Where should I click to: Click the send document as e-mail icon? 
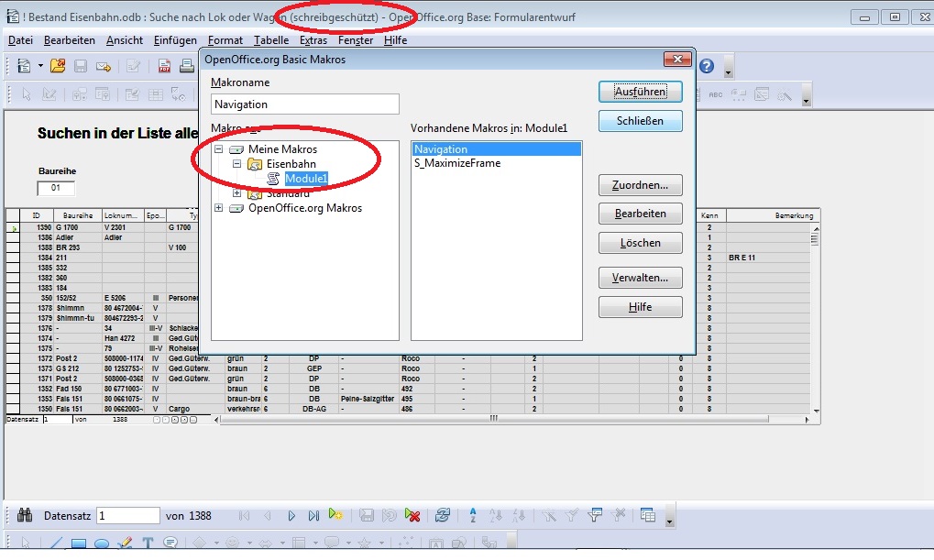(104, 66)
